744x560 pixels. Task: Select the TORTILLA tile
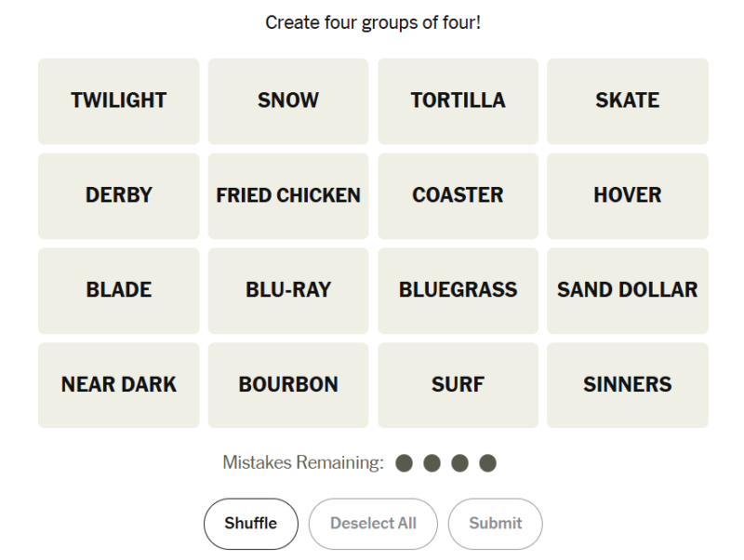(x=458, y=101)
